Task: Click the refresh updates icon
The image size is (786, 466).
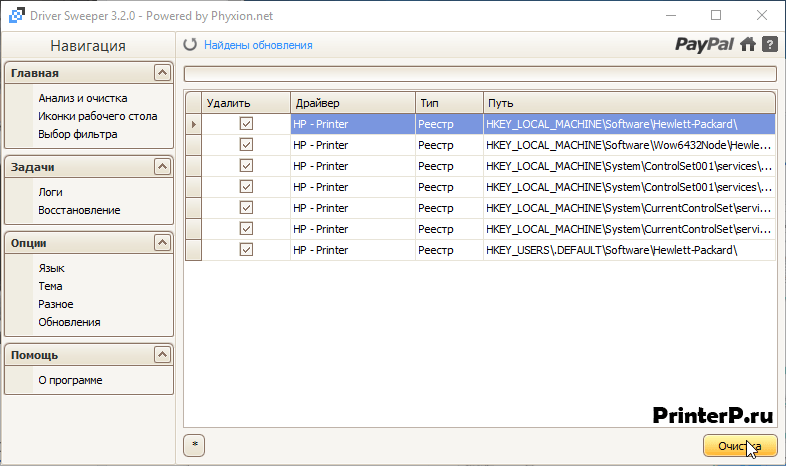Action: [190, 45]
